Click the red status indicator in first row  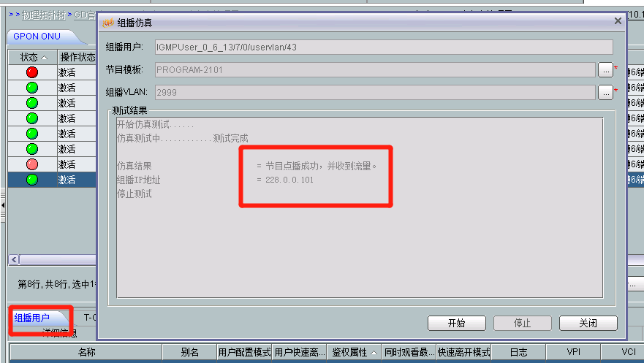(x=32, y=72)
